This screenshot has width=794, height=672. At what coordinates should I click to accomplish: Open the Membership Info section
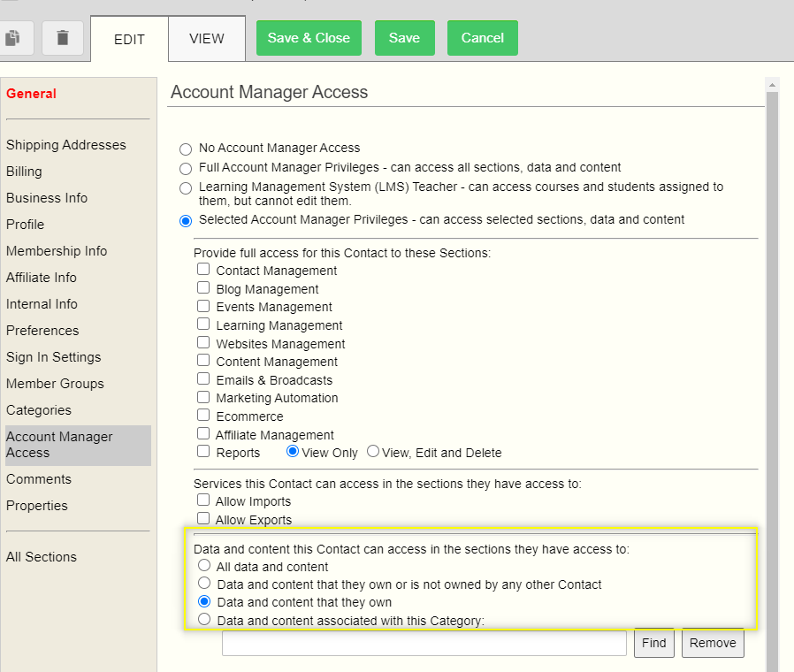pos(57,251)
